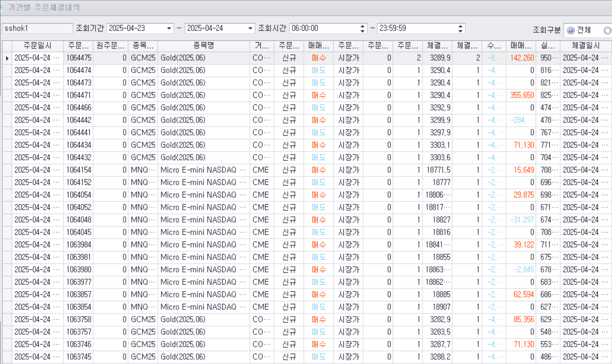Screen dimensions: 612x364
Task: Click the 거… exchange column header
Action: click(262, 46)
